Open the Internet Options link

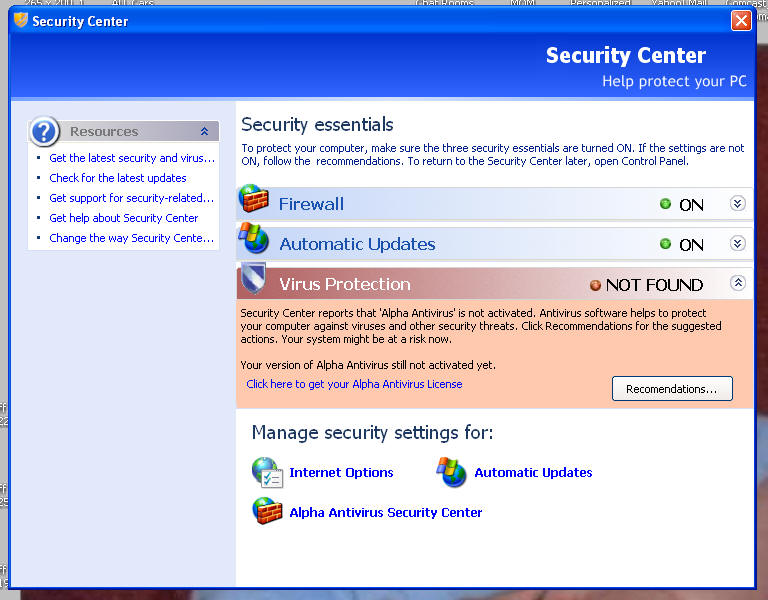(x=341, y=473)
